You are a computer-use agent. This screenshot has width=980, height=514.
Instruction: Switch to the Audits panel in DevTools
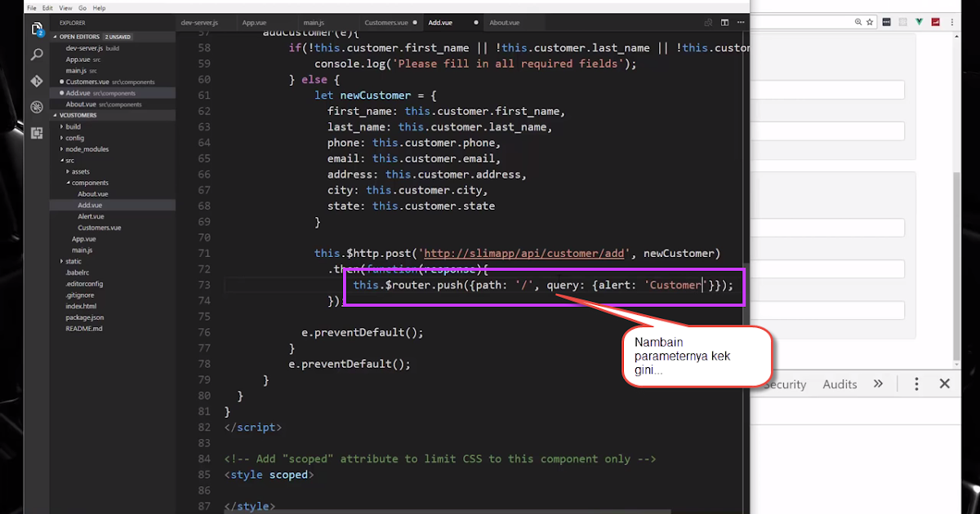point(840,383)
